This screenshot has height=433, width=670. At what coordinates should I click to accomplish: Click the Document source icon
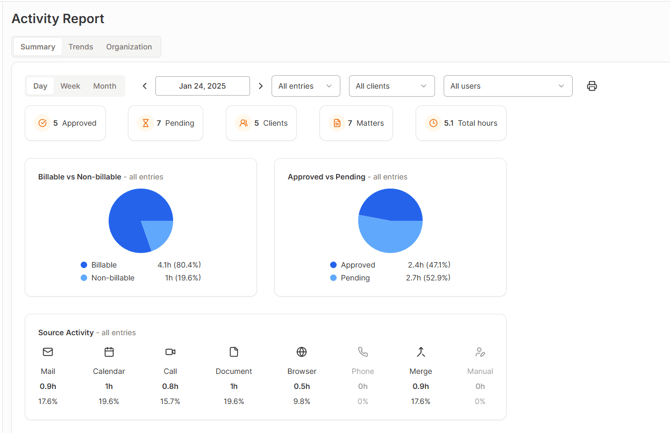point(234,352)
